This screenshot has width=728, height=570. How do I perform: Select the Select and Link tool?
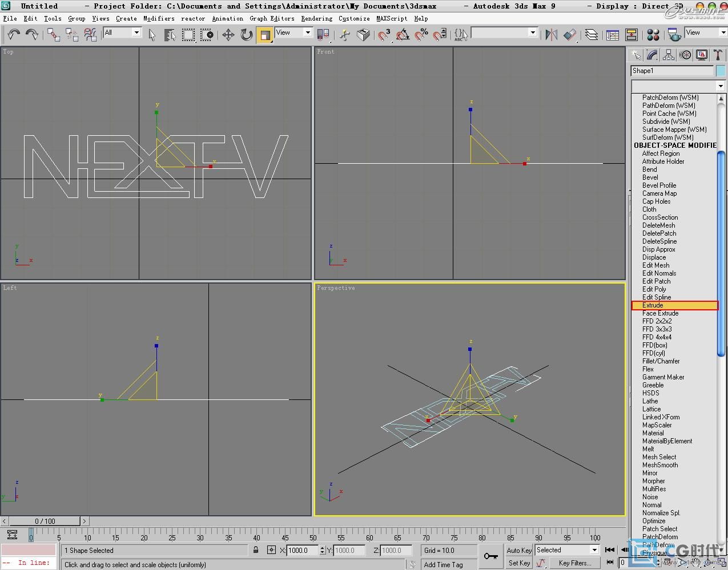click(54, 35)
